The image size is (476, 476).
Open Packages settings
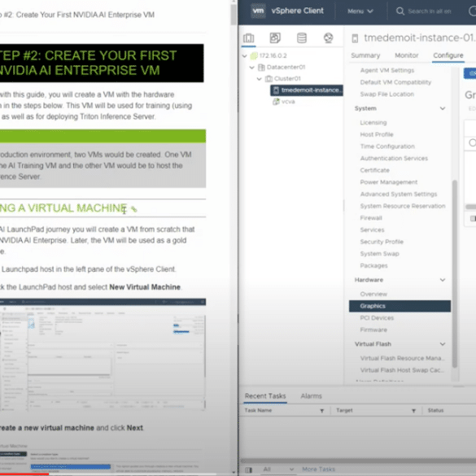point(373,265)
